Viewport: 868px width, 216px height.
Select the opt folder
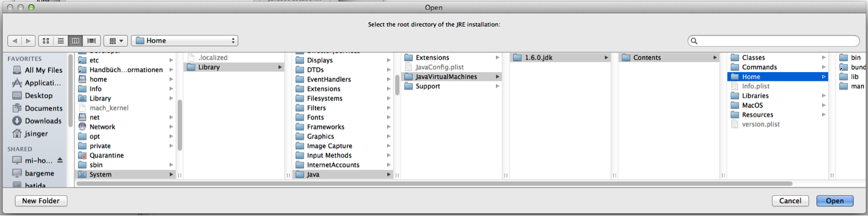(x=126, y=136)
